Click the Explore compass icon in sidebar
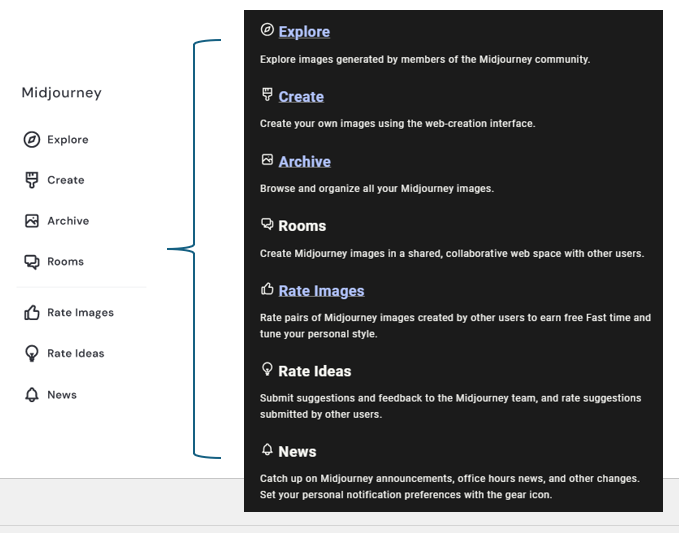 [x=32, y=139]
